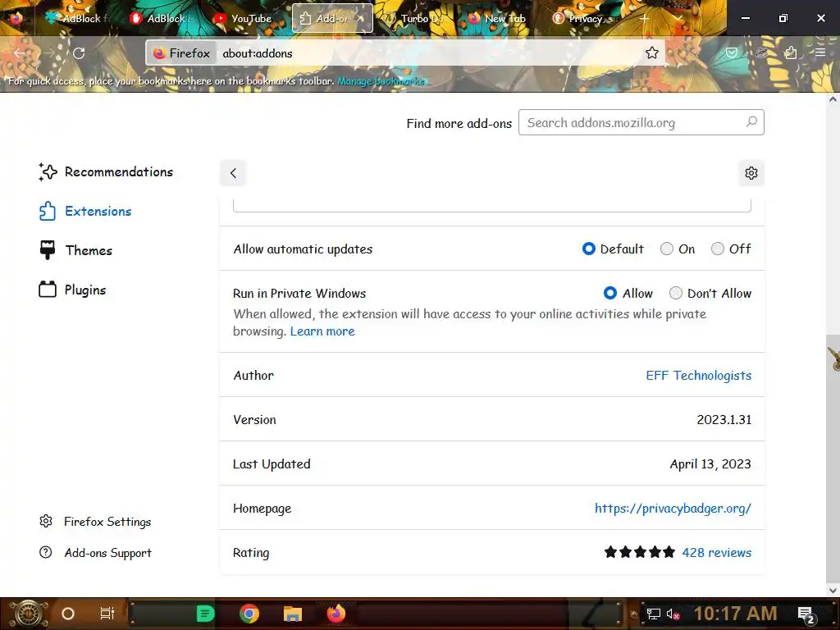Bookmark this page with the star icon

[x=651, y=52]
